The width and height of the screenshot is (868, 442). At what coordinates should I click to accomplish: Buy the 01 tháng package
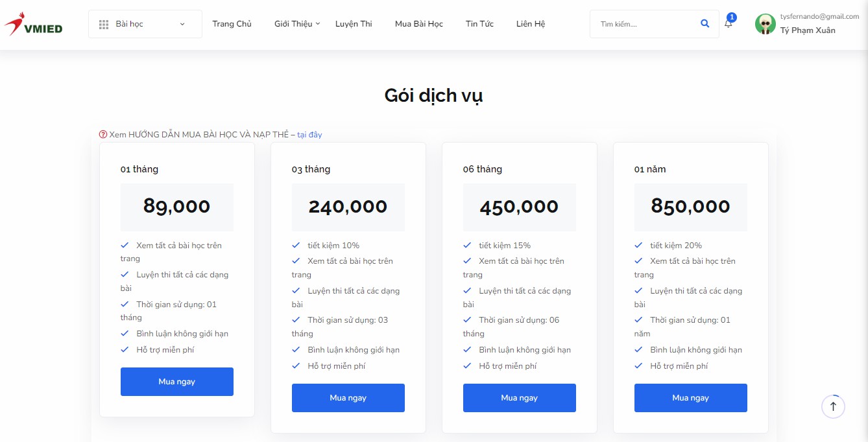point(177,382)
